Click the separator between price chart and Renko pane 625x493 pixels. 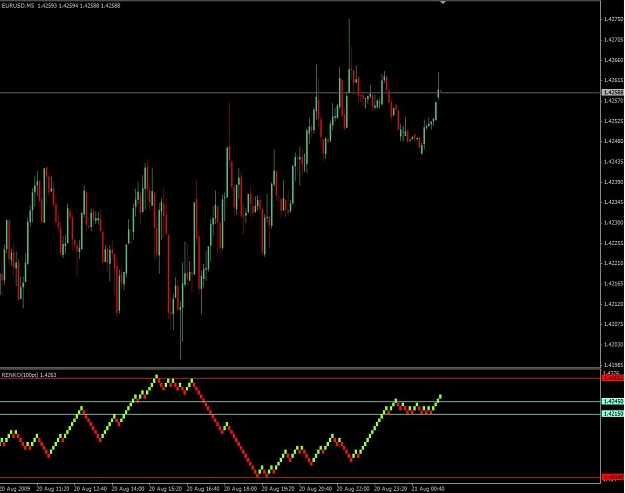pyautogui.click(x=300, y=368)
